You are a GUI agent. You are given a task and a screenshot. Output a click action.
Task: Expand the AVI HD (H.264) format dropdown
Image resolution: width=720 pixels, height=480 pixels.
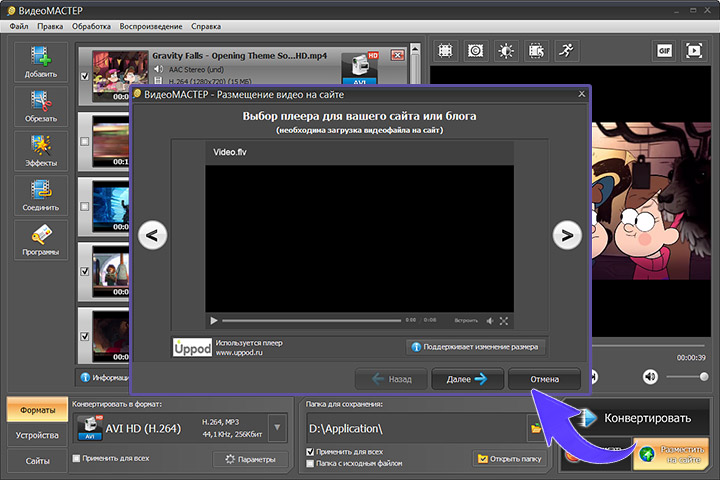277,428
